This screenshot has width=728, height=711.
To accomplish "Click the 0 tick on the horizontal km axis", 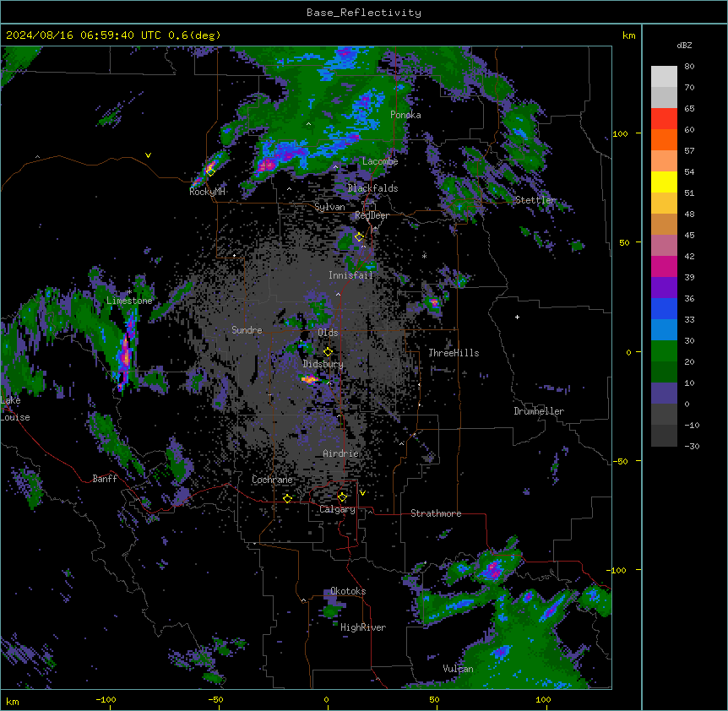I will (326, 700).
